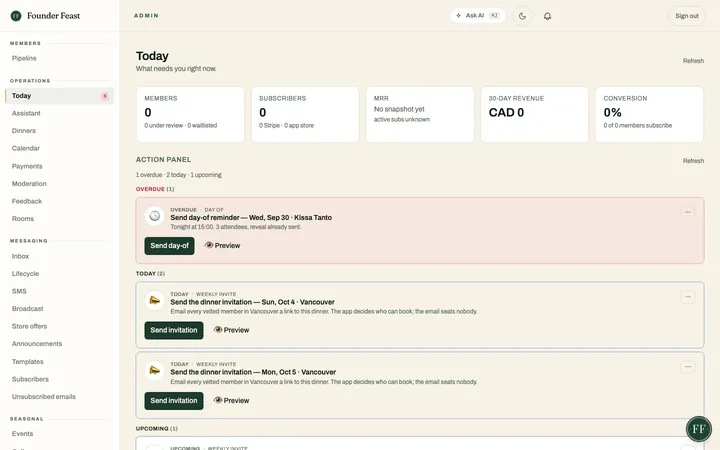The image size is (720, 450).
Task: Click the "OVERDUE (1)" section heading
Action: coord(155,189)
